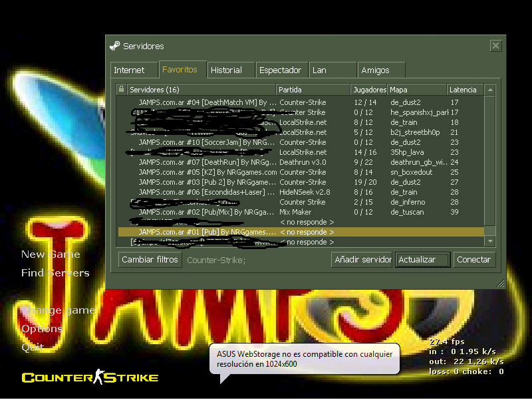
Task: Switch to the Espectador tab
Action: (x=281, y=70)
